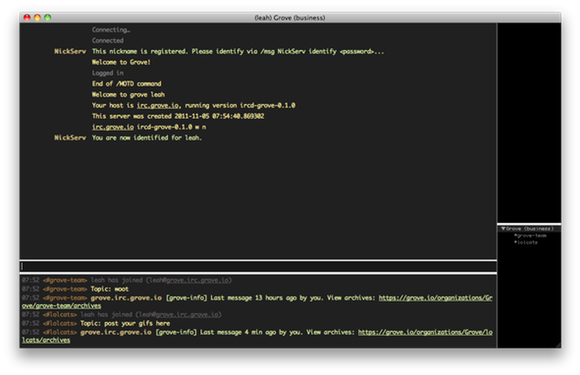Click the 'Welcome to Grove!' line
580x375 pixels.
[x=121, y=62]
